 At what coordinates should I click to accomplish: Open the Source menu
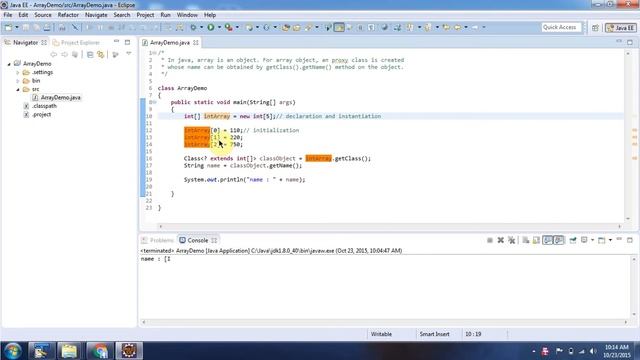(43, 15)
